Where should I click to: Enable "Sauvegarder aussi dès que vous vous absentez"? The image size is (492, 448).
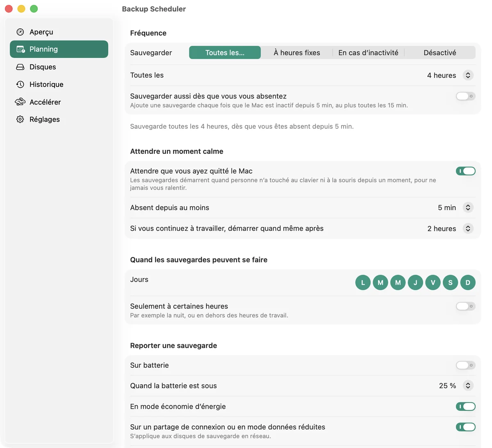point(466,96)
